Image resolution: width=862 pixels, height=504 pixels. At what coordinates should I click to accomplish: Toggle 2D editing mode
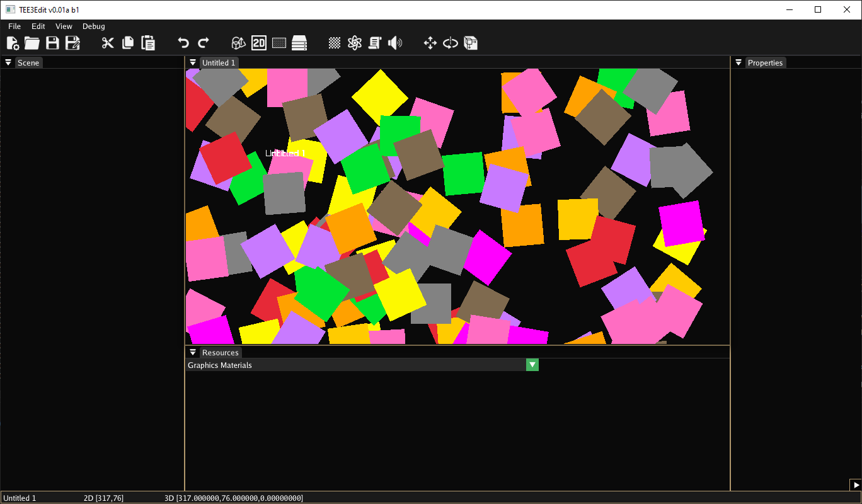(258, 42)
